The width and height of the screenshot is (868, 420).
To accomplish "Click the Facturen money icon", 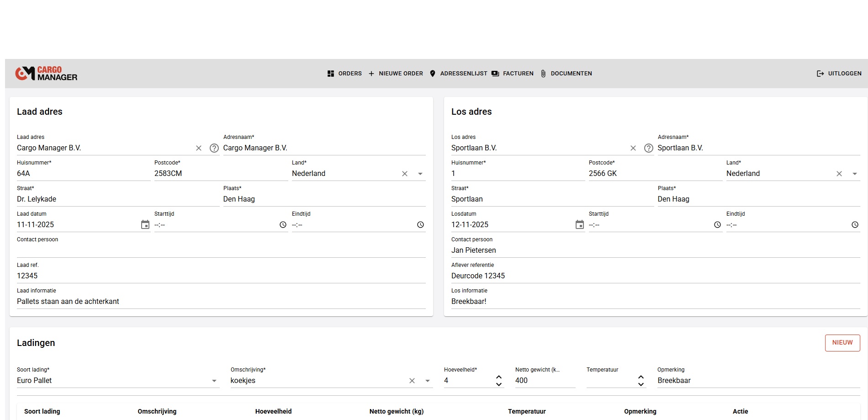I will click(495, 74).
